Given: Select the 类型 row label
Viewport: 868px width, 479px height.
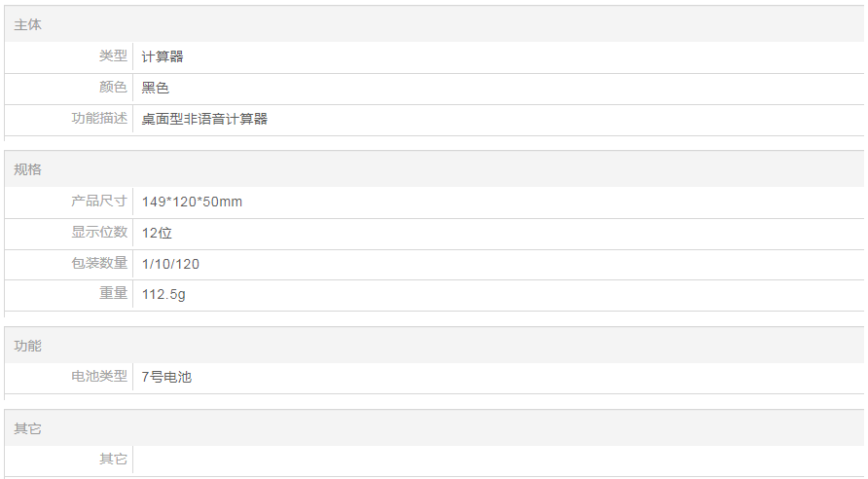Looking at the screenshot, I should (113, 56).
